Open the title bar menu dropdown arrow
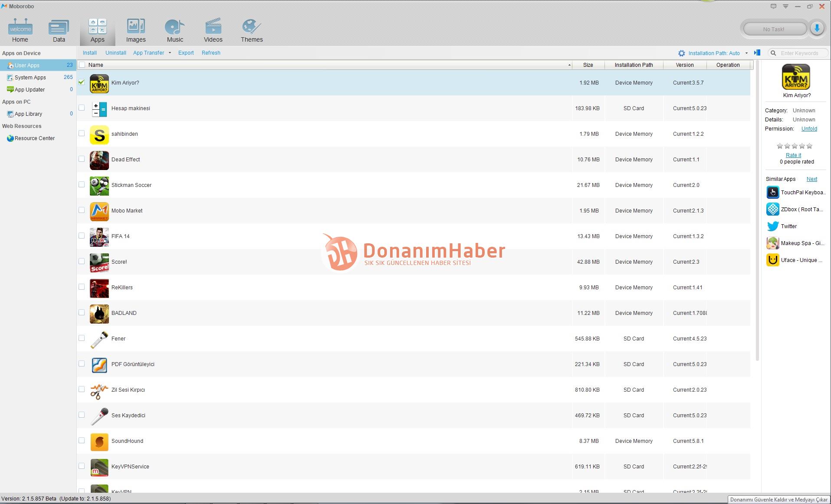 [x=785, y=6]
